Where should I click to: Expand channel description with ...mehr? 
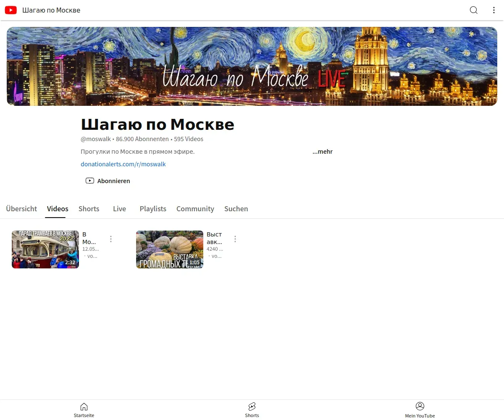(x=323, y=152)
